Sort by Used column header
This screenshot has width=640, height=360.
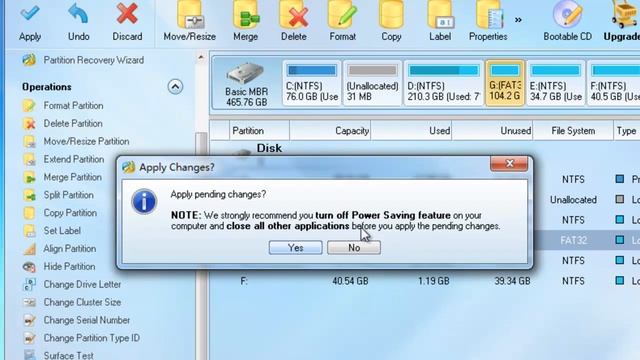[411, 131]
